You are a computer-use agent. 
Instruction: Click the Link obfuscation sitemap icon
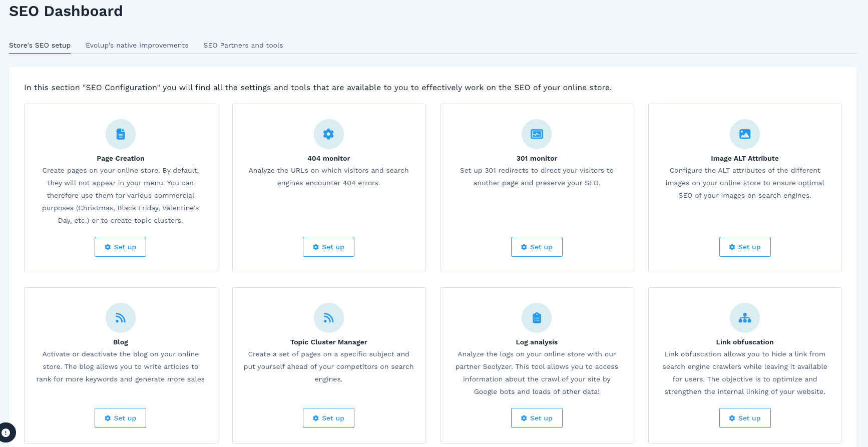point(745,318)
